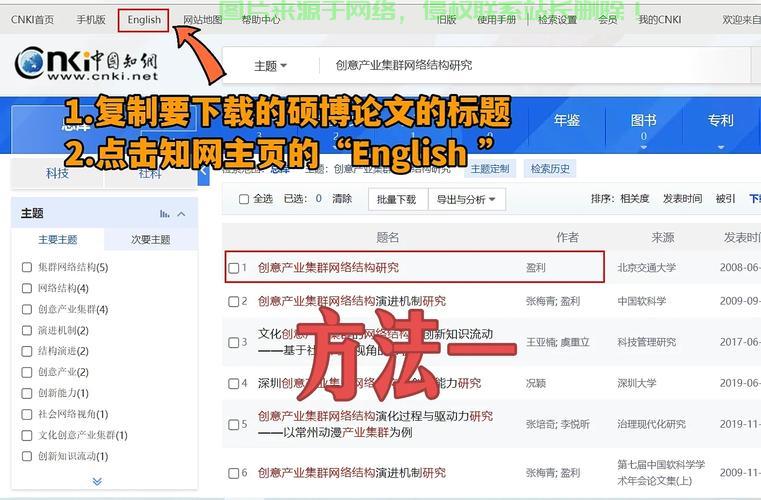This screenshot has width=761, height=500.
Task: Collapse the left sidebar with arrow handle
Action: (x=204, y=171)
